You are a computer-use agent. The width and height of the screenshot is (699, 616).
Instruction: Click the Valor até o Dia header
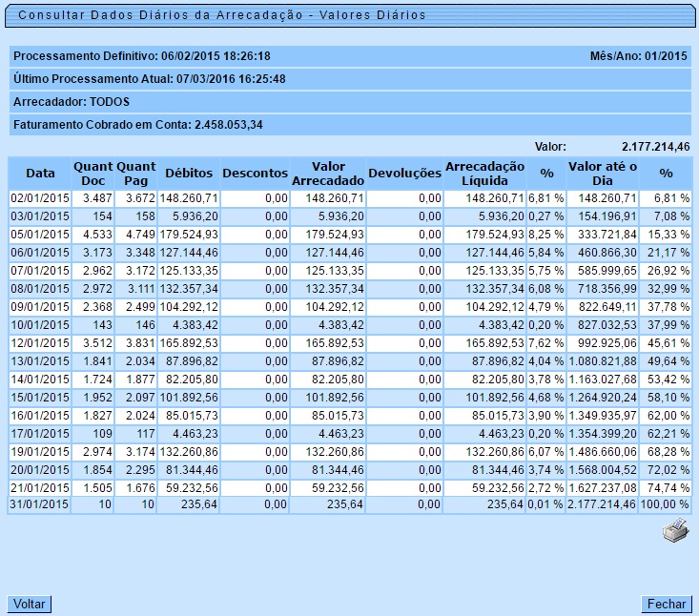click(x=603, y=174)
